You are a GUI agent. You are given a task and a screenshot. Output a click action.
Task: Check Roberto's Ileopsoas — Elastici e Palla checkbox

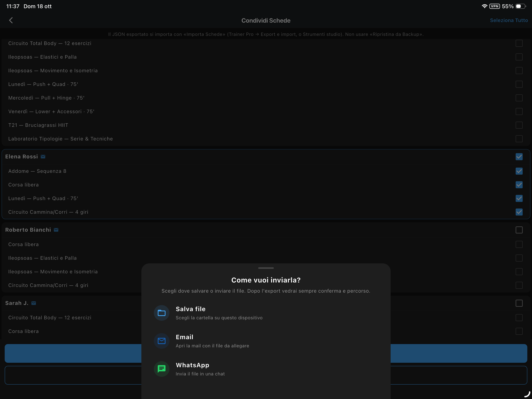coord(519,258)
